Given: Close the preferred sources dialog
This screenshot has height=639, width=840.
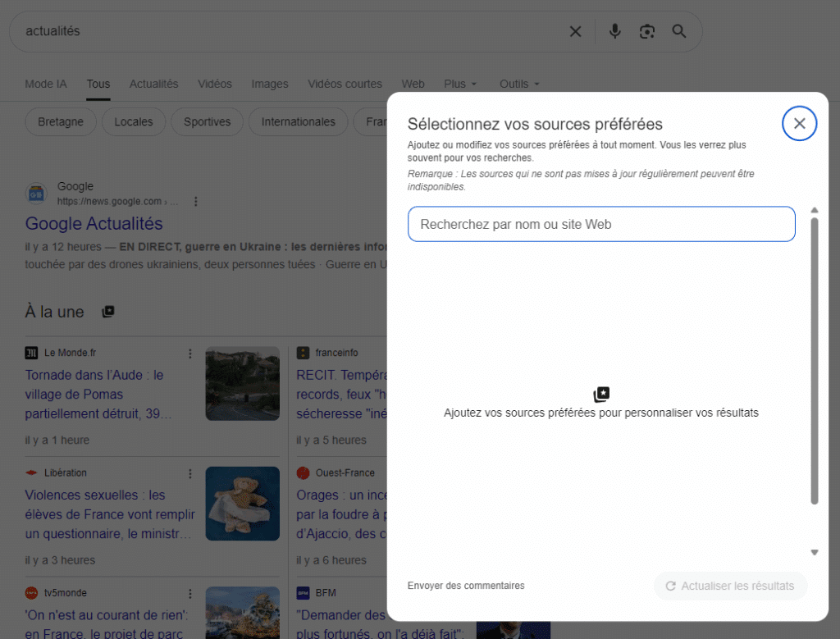Looking at the screenshot, I should (799, 124).
